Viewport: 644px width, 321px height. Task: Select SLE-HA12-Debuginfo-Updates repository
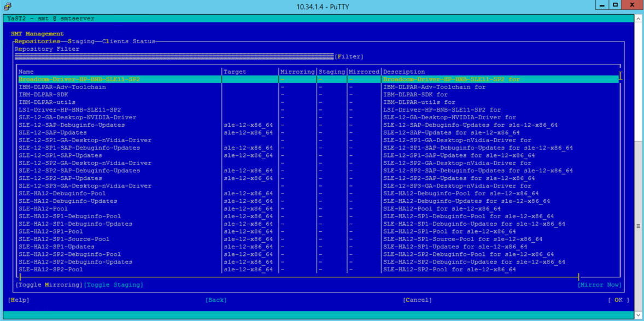click(x=68, y=201)
